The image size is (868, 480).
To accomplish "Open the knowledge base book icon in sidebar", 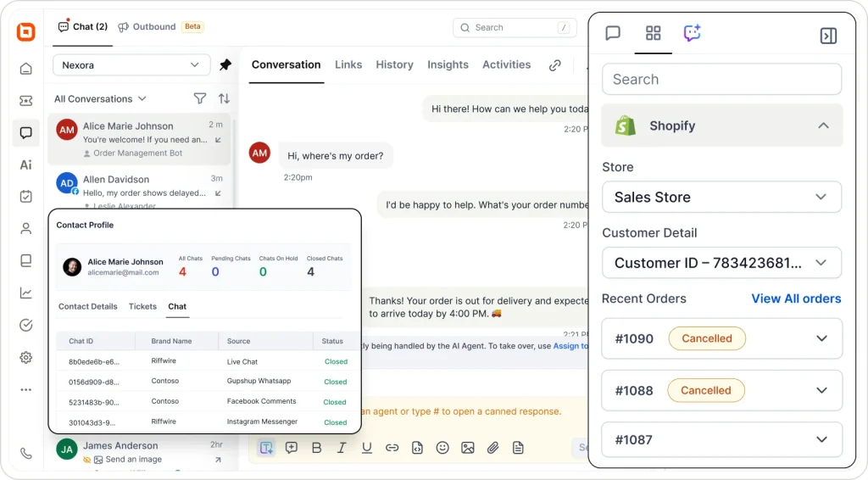I will click(x=26, y=260).
